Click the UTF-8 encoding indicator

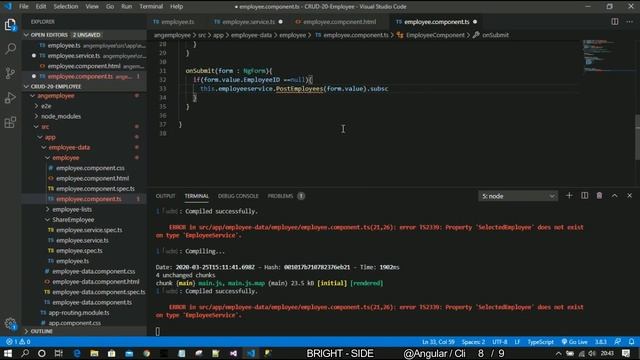[500, 342]
